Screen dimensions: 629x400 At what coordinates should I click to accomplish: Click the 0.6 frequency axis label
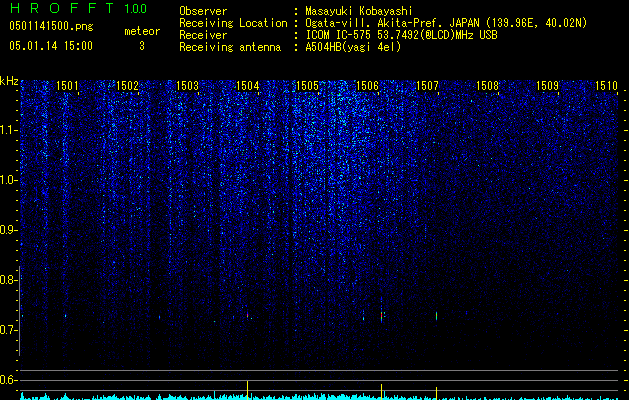[7, 380]
